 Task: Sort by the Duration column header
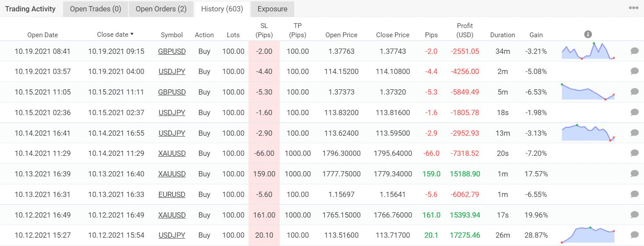click(x=502, y=35)
